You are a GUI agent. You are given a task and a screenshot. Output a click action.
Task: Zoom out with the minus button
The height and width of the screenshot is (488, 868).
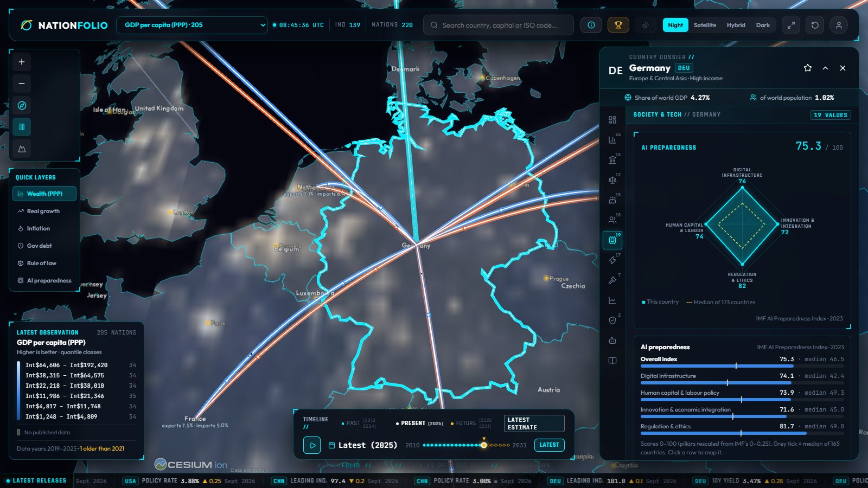pos(22,84)
